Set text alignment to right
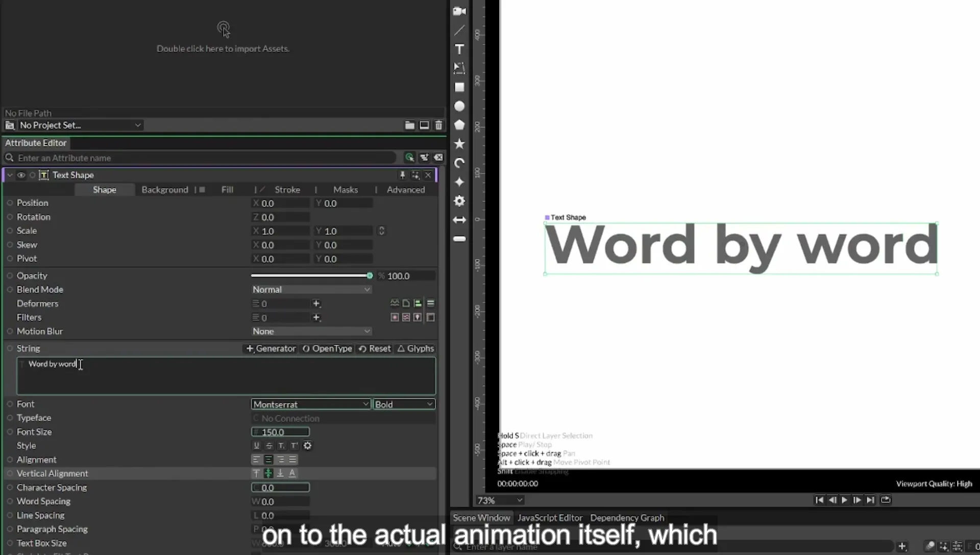 [281, 460]
